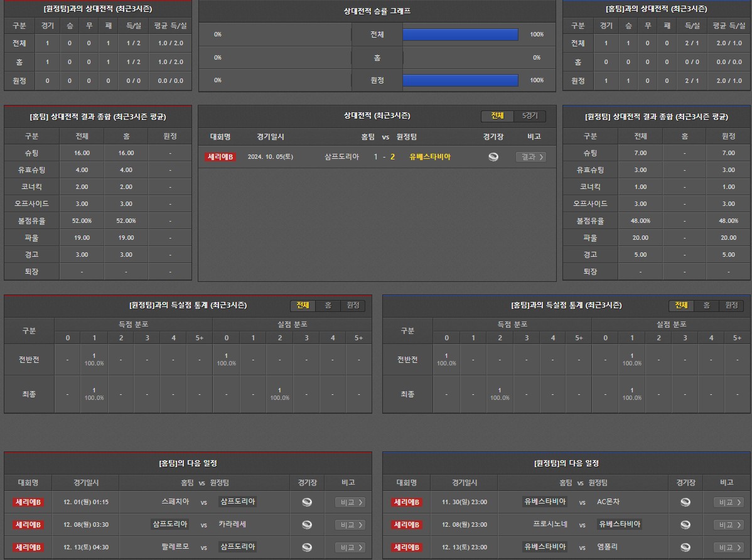This screenshot has height=560, width=752.
Task: Click stadium icon for 팔레르모 vs 삼프도리아 match
Action: coord(307,547)
